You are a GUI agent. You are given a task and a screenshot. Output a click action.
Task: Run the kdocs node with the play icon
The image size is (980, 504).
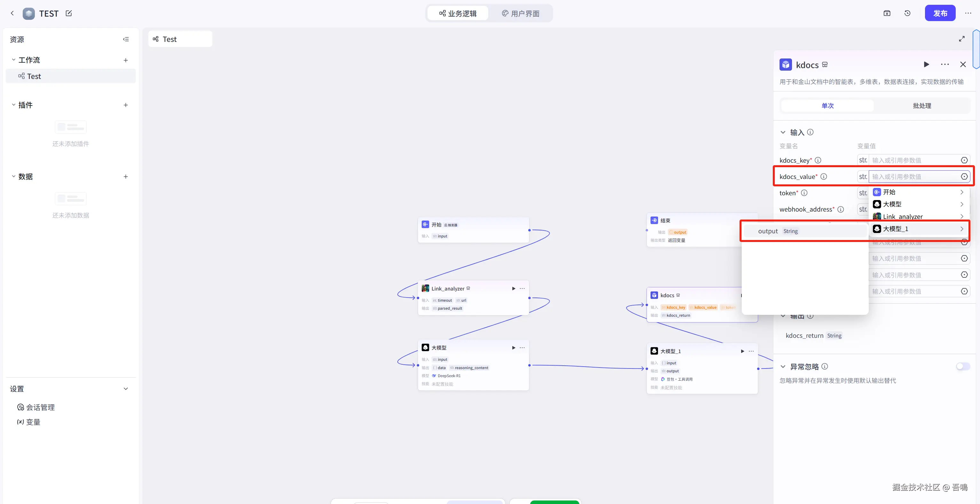pos(926,65)
